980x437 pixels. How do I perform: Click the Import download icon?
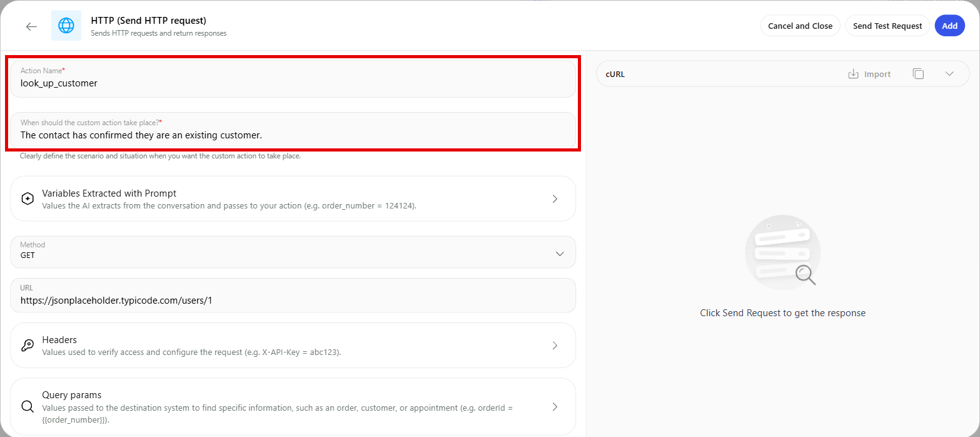(x=853, y=74)
